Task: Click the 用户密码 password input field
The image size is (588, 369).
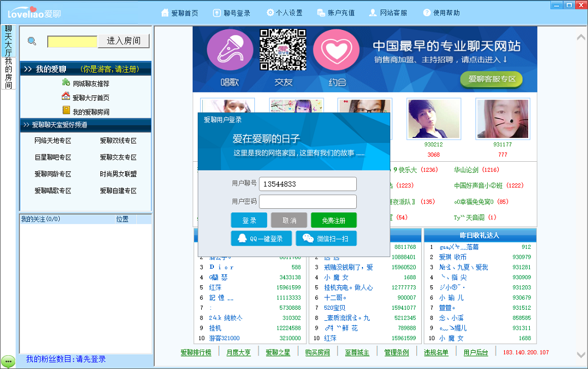Action: [x=308, y=201]
